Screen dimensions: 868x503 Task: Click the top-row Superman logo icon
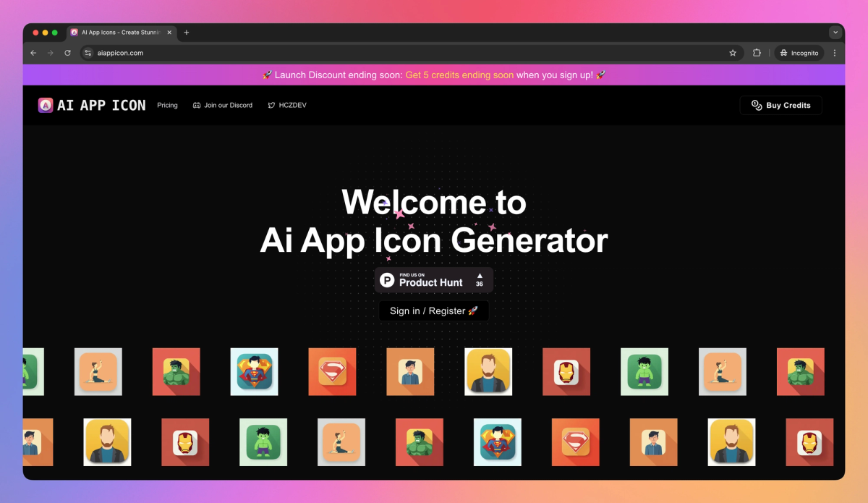click(x=333, y=372)
